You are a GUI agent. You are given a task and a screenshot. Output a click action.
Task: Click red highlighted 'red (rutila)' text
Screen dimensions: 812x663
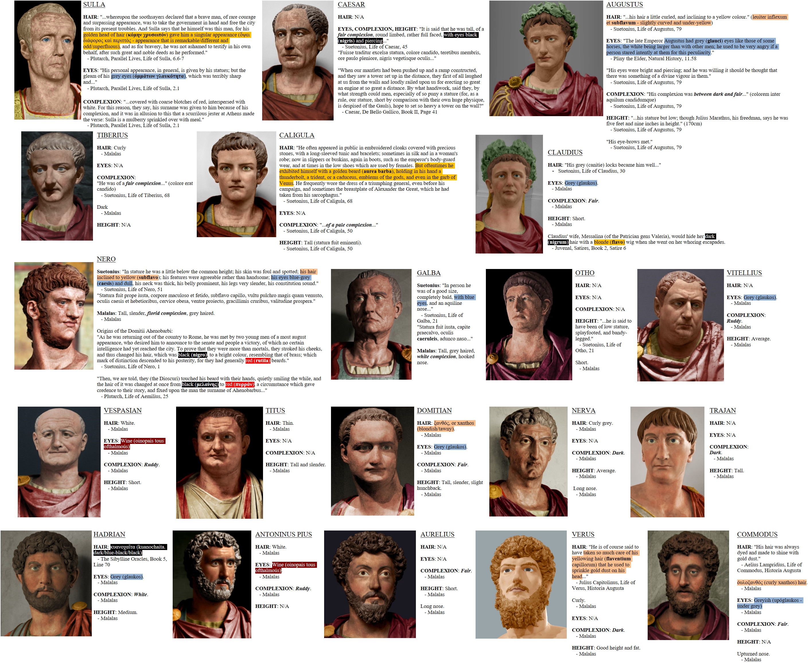258,360
